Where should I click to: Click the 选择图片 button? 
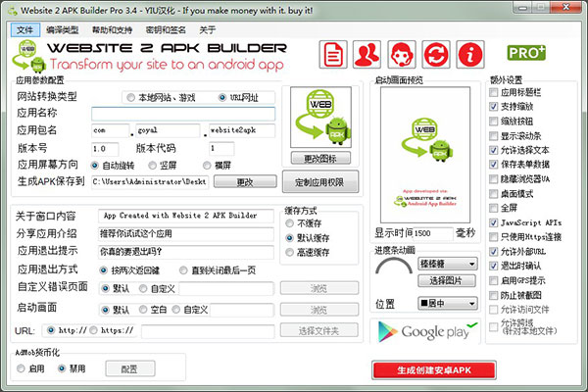tap(446, 280)
